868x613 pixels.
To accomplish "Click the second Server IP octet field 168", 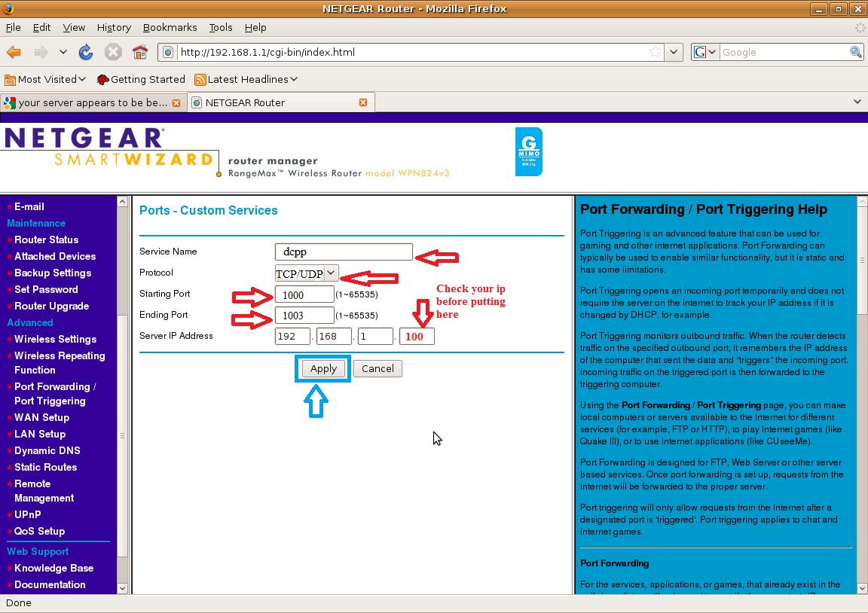I will (x=334, y=337).
